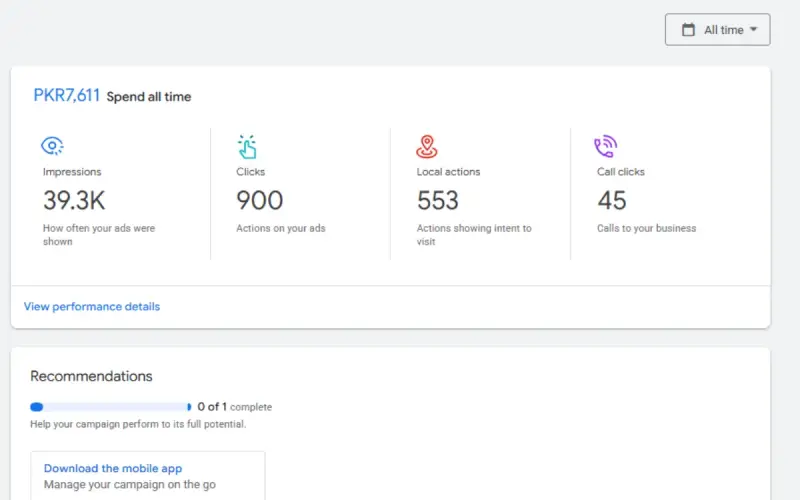
Task: Click 'Manage your campaign on the go' text
Action: pyautogui.click(x=130, y=484)
